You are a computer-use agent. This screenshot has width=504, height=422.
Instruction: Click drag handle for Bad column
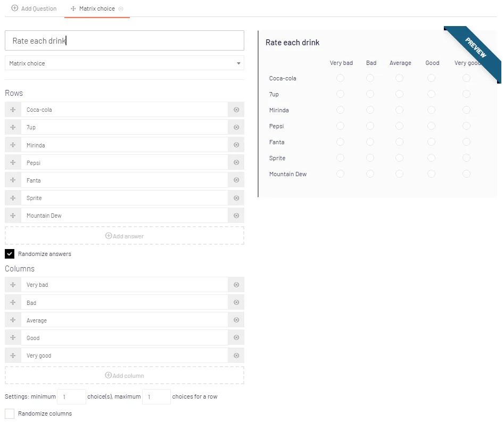pos(13,302)
